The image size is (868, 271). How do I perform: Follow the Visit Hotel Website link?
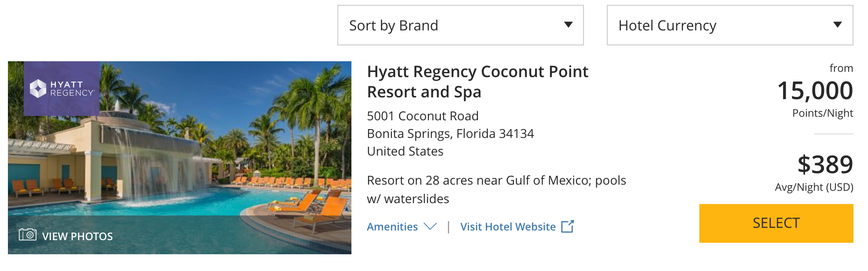point(508,226)
